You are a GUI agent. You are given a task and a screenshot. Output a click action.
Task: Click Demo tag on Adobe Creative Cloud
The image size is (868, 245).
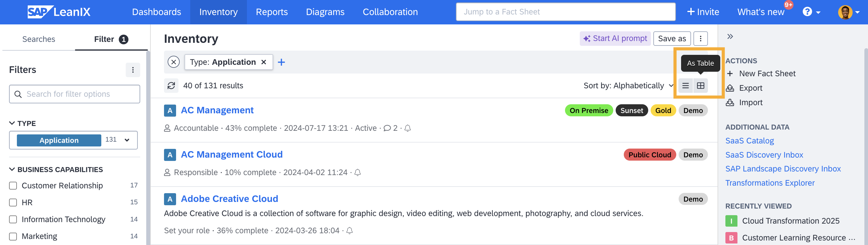pyautogui.click(x=693, y=199)
